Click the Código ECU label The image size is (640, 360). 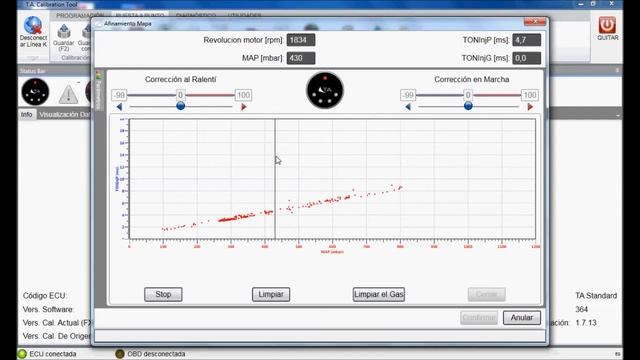point(45,296)
